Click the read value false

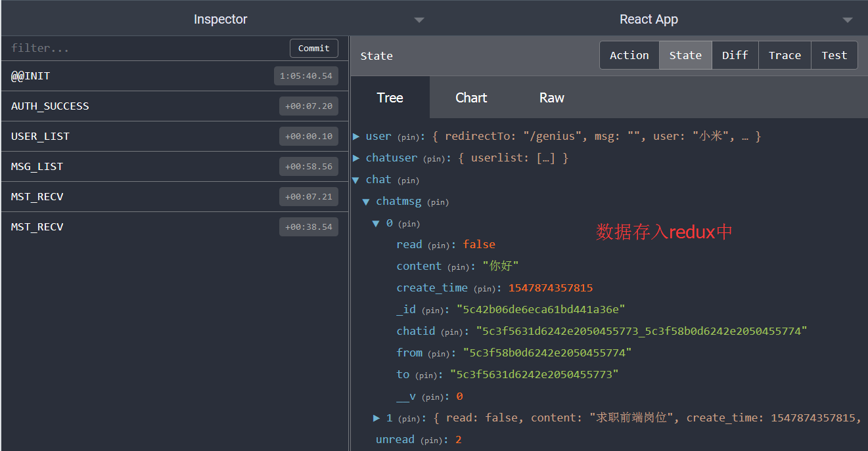coord(479,244)
